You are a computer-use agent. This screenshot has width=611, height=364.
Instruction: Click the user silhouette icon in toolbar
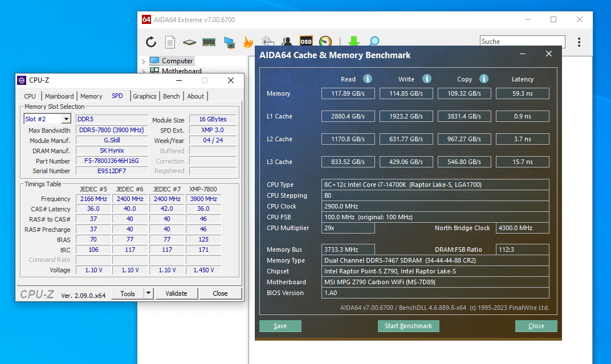tap(287, 41)
